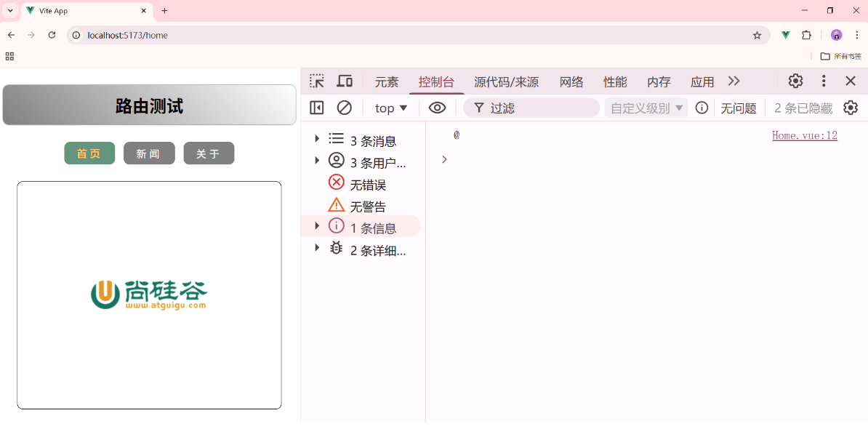868x445 pixels.
Task: Click the 首页 navigation button
Action: tap(89, 153)
